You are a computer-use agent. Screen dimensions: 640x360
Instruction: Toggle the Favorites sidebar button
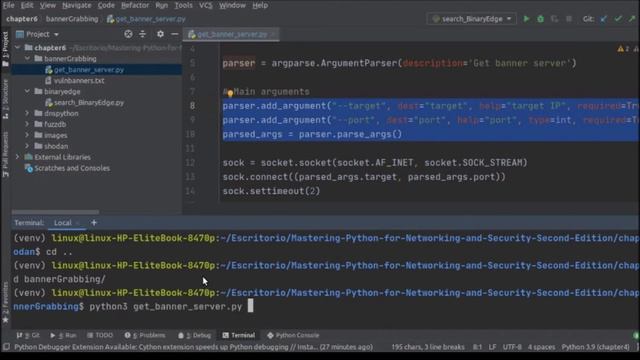coord(5,302)
